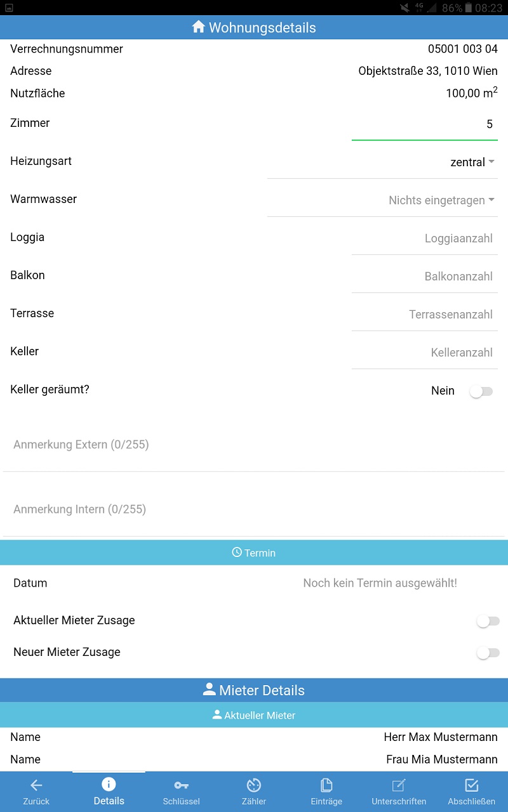This screenshot has width=508, height=812.
Task: Tap the home icon beside Wohnungsdetails
Action: (x=199, y=27)
